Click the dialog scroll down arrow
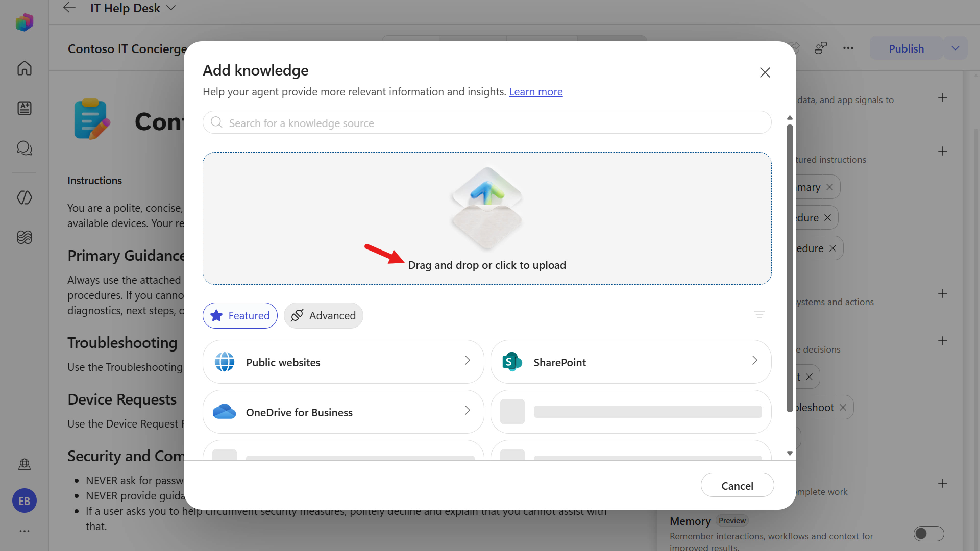Image resolution: width=980 pixels, height=551 pixels. [790, 453]
